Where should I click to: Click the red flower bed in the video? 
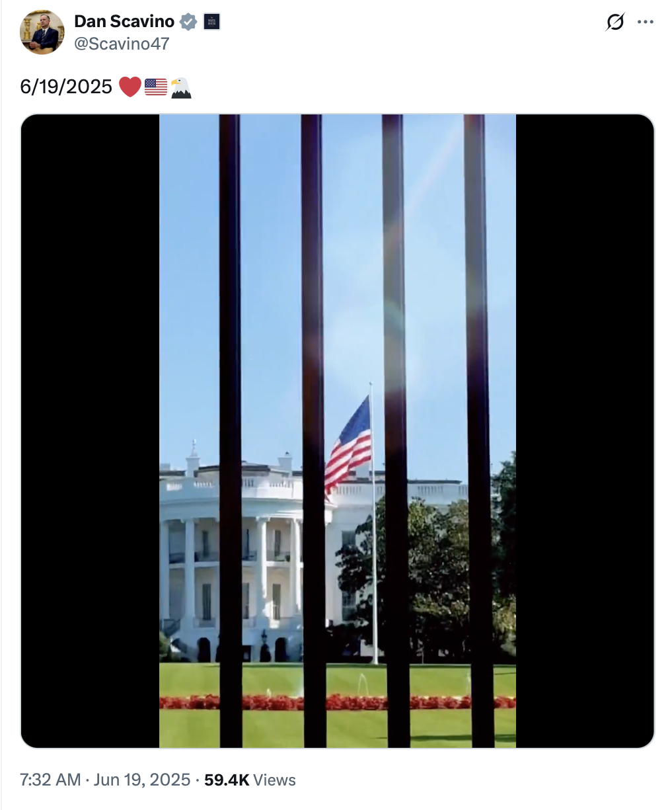point(338,702)
